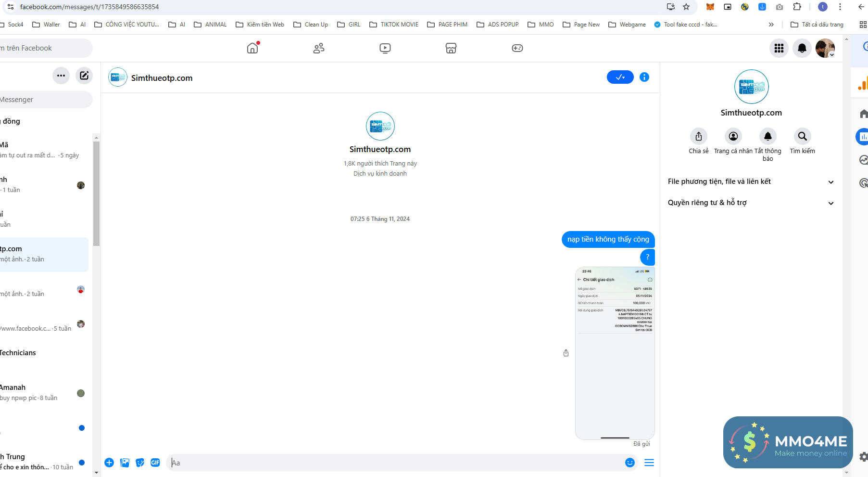Click the Chia sẻ share button
Screen dimensions: 868x477
[x=699, y=137]
